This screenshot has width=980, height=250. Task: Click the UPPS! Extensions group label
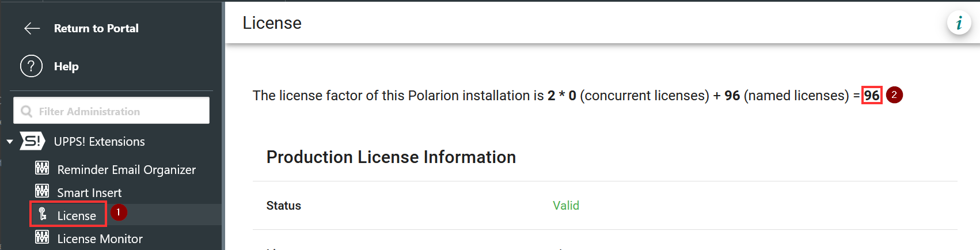point(99,142)
